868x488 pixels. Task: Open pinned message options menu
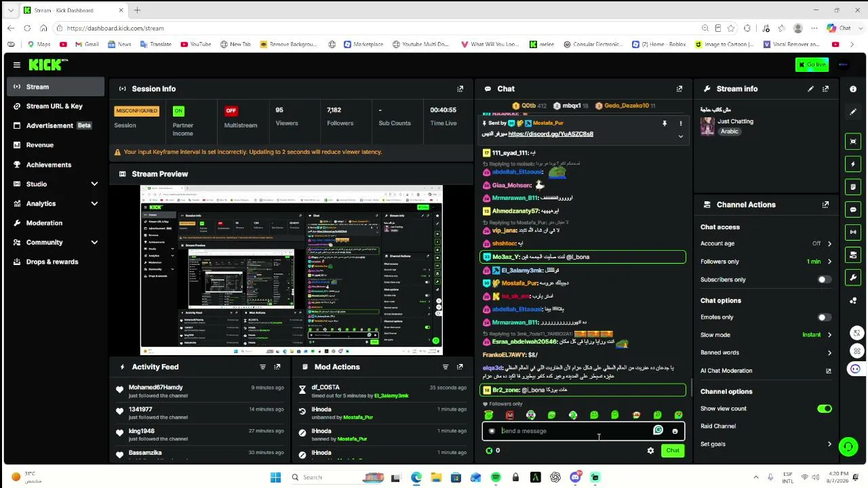coord(681,123)
